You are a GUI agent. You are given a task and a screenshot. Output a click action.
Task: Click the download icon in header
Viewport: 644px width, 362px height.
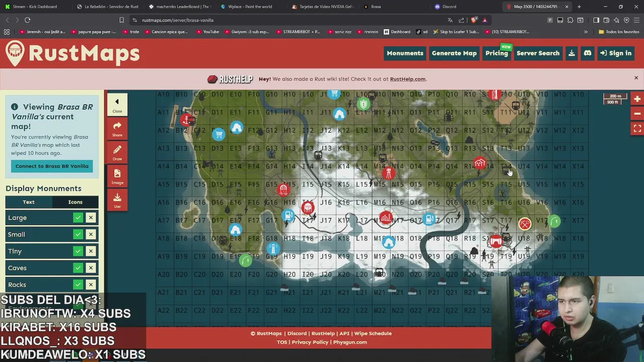572,53
